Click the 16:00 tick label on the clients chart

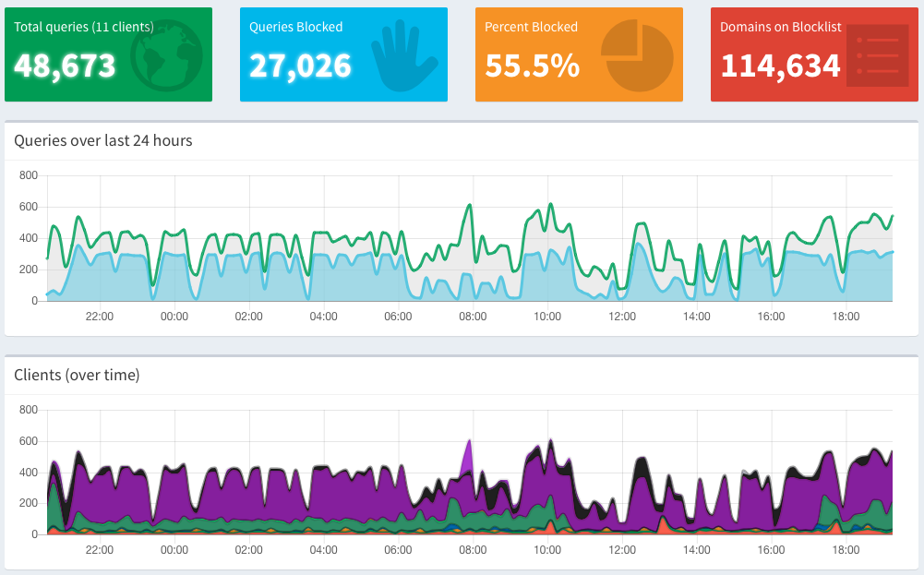(771, 550)
